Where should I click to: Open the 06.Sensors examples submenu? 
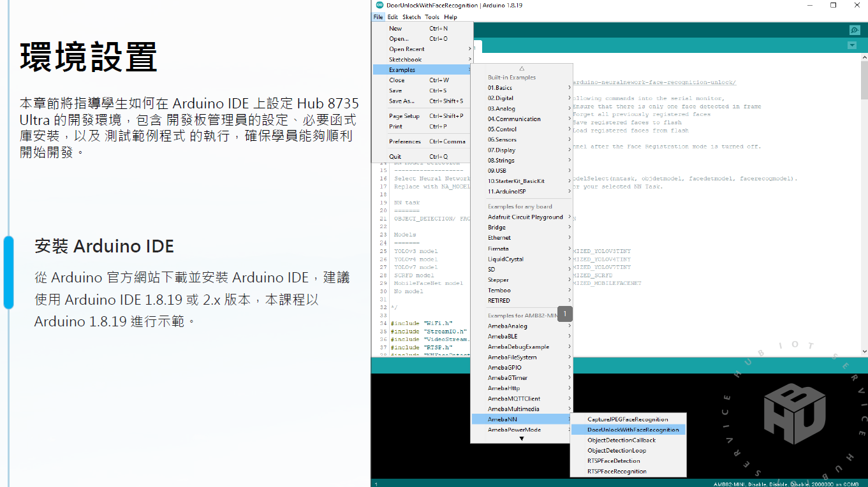[522, 140]
